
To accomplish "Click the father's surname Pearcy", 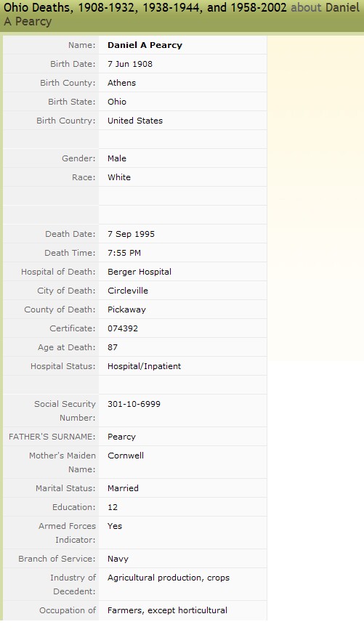I will click(x=121, y=437).
